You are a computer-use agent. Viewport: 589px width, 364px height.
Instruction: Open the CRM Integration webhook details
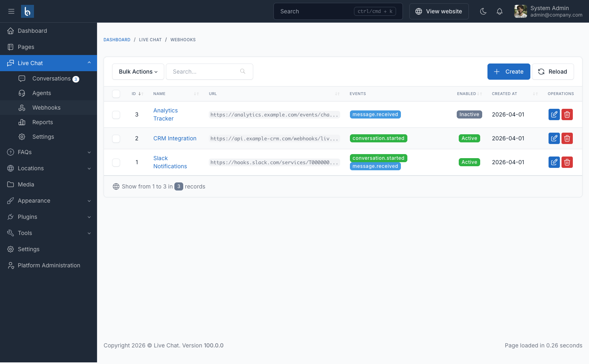(x=175, y=138)
